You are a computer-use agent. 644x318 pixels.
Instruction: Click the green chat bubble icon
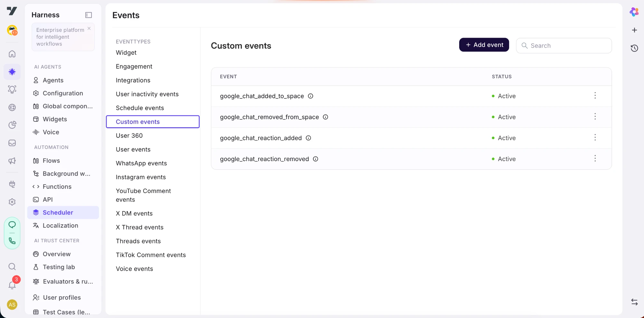pos(12,225)
